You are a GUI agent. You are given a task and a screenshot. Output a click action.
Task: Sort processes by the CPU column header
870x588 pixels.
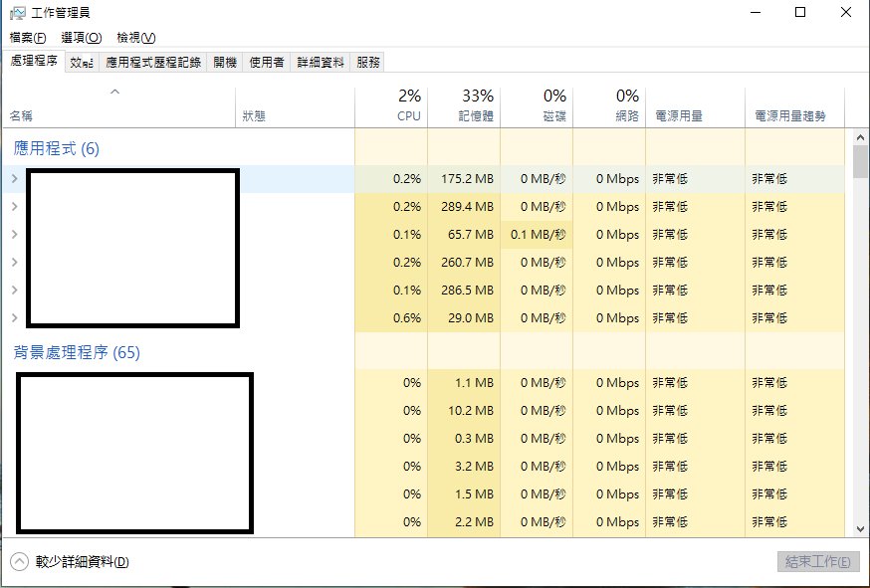pos(408,106)
